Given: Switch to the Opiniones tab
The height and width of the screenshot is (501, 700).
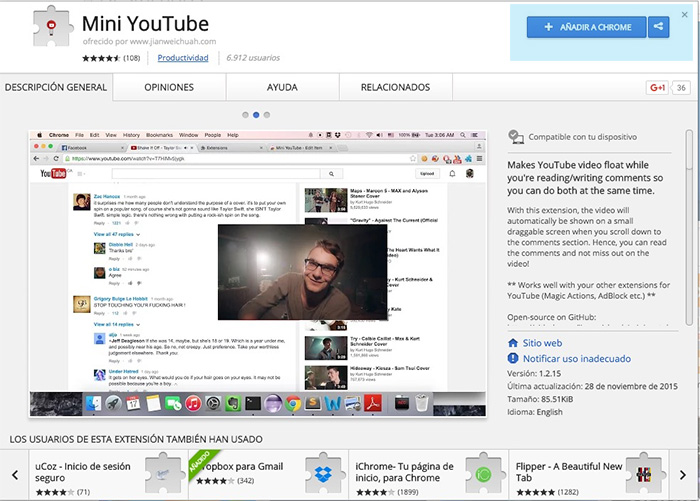Looking at the screenshot, I should pos(169,87).
